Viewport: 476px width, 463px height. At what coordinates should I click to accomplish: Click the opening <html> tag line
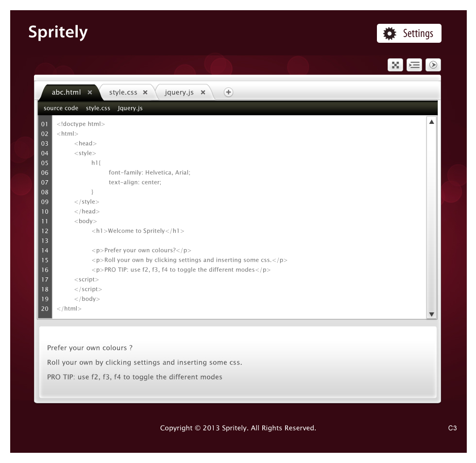pyautogui.click(x=68, y=134)
